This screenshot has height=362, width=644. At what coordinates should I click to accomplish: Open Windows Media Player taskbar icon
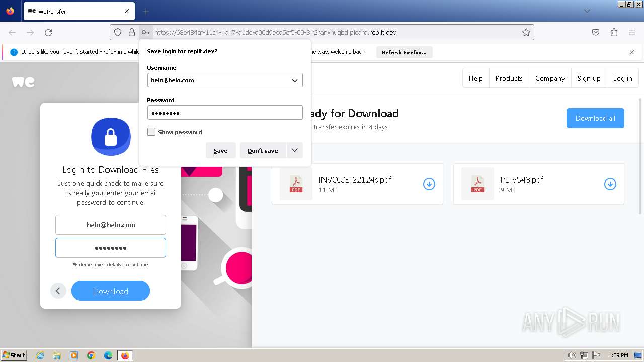click(74, 355)
